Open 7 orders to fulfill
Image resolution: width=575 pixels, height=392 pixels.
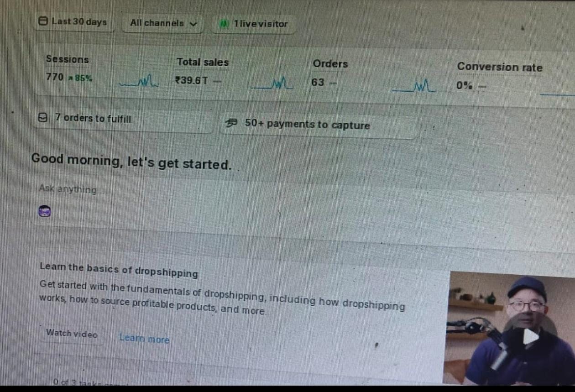coord(123,120)
